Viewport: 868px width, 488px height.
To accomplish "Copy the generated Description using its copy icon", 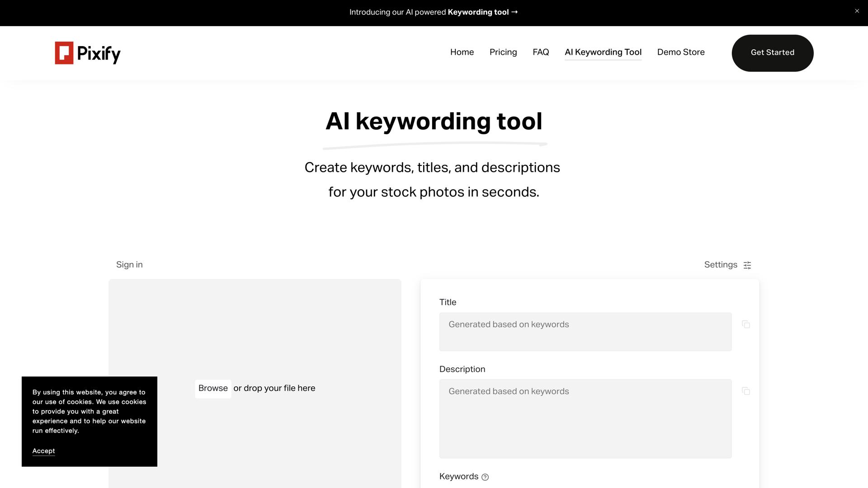I will click(x=746, y=391).
